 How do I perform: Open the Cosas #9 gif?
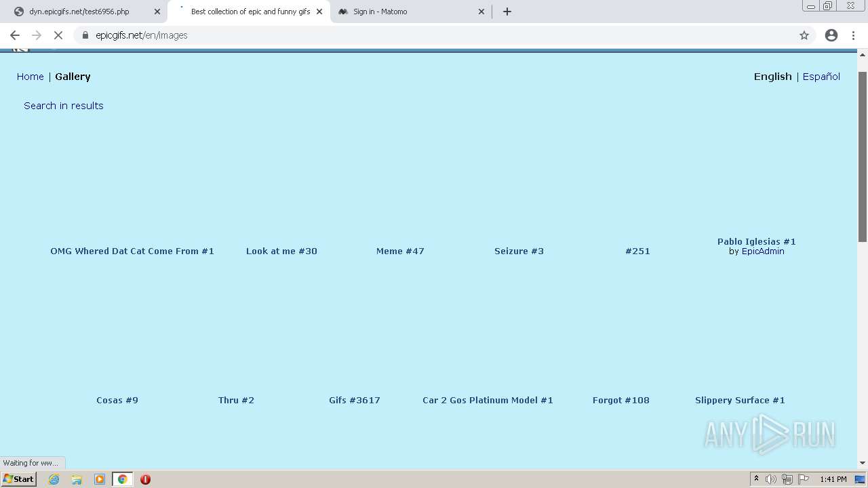click(x=117, y=400)
